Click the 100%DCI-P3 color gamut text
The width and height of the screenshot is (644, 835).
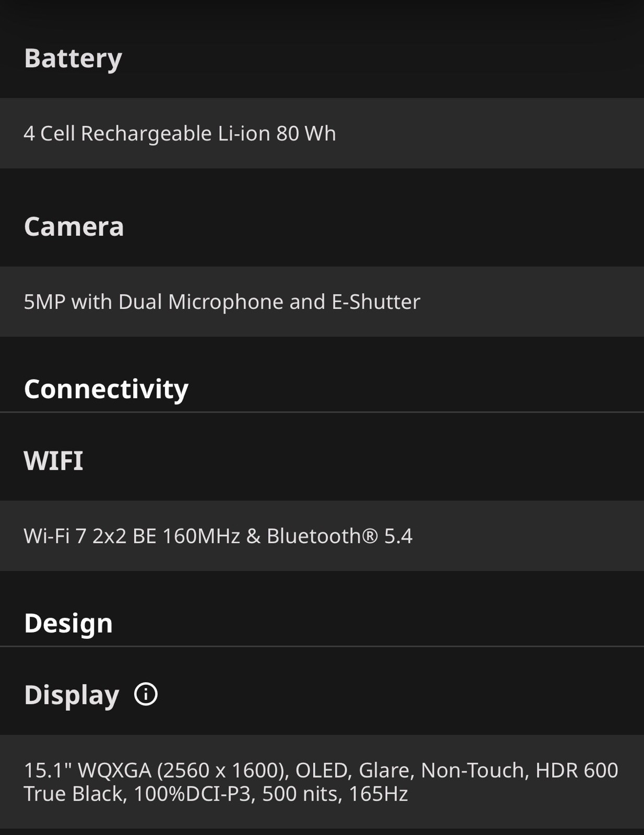[192, 794]
